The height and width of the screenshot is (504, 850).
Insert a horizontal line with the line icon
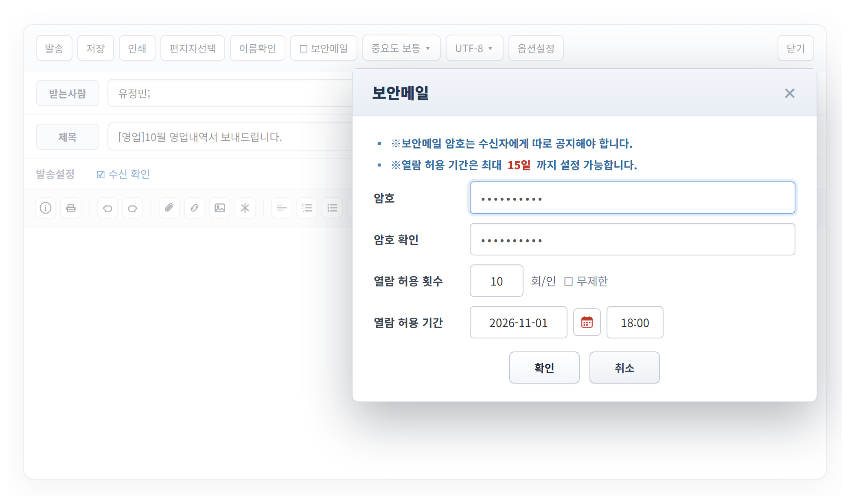point(282,208)
